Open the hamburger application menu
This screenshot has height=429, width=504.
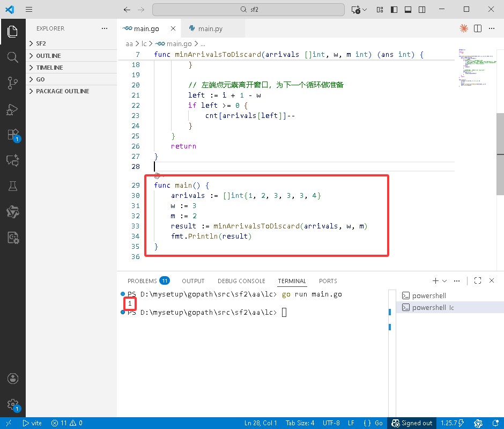click(29, 9)
